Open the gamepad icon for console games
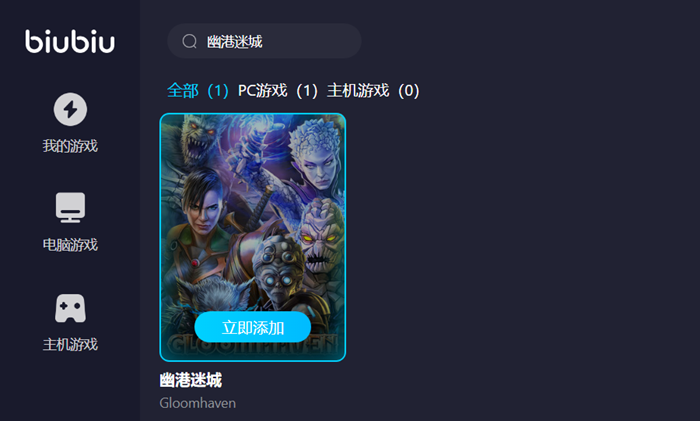This screenshot has height=421, width=700. point(70,308)
